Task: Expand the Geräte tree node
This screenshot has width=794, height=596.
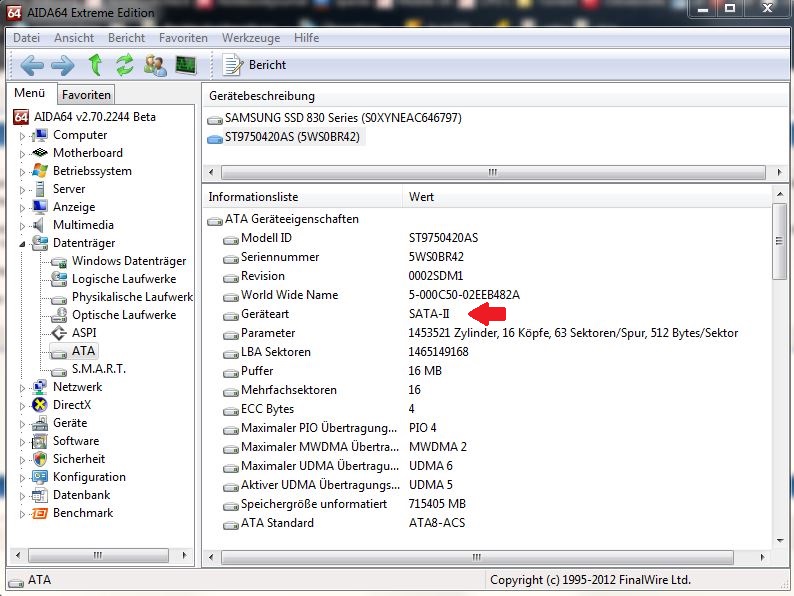Action: point(22,423)
